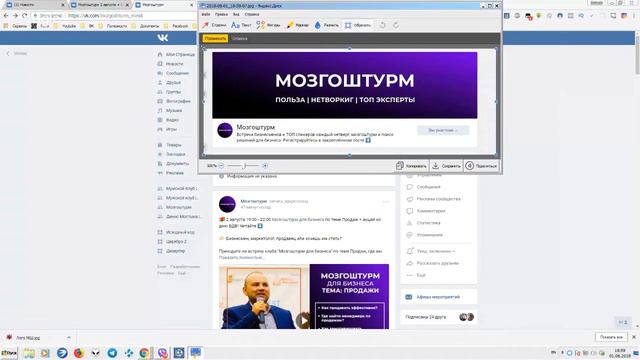The width and height of the screenshot is (640, 360).
Task: Open Игры in VK sidebar
Action: 167,129
